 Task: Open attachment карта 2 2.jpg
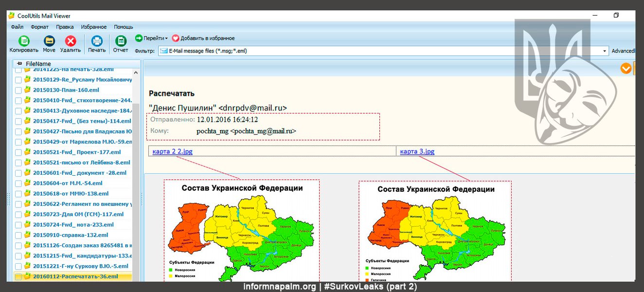172,151
